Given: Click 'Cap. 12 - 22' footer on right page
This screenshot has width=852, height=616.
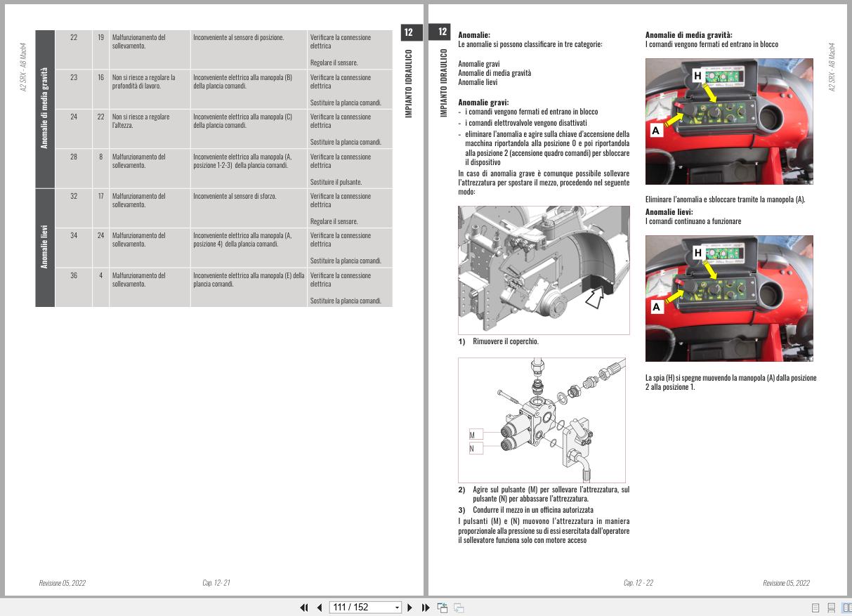Looking at the screenshot, I should click(x=638, y=583).
